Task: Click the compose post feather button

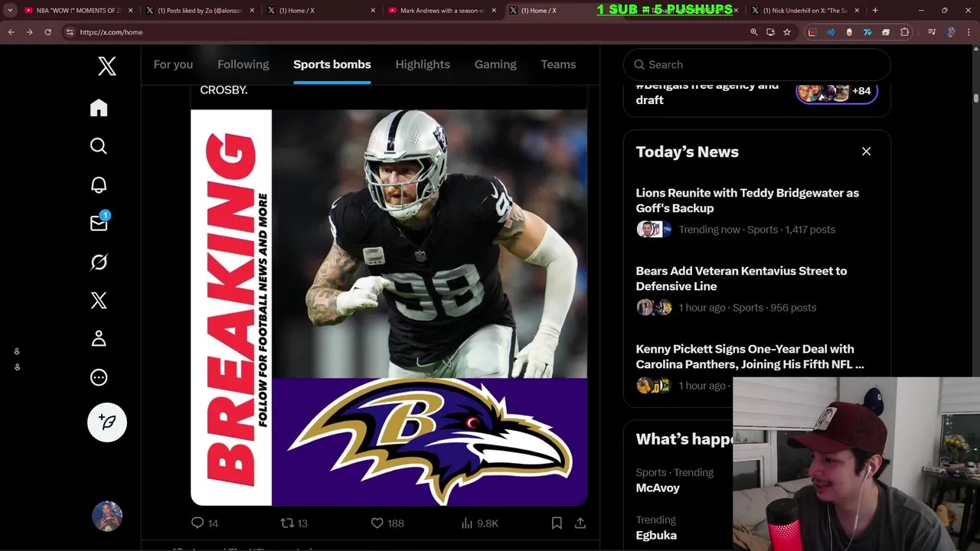Action: point(107,422)
